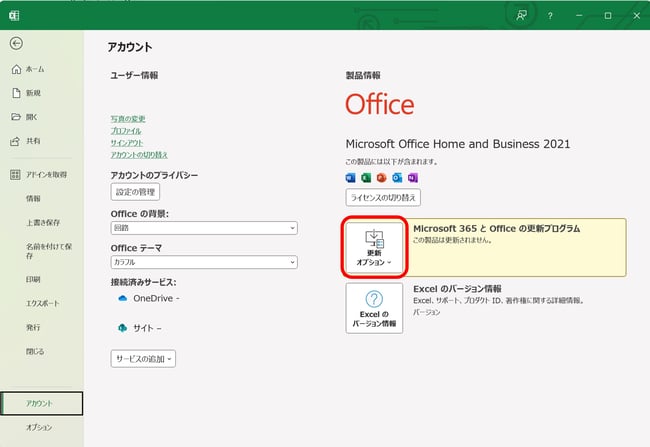Open the Office テーマ dropdown
The height and width of the screenshot is (447, 650).
click(204, 262)
